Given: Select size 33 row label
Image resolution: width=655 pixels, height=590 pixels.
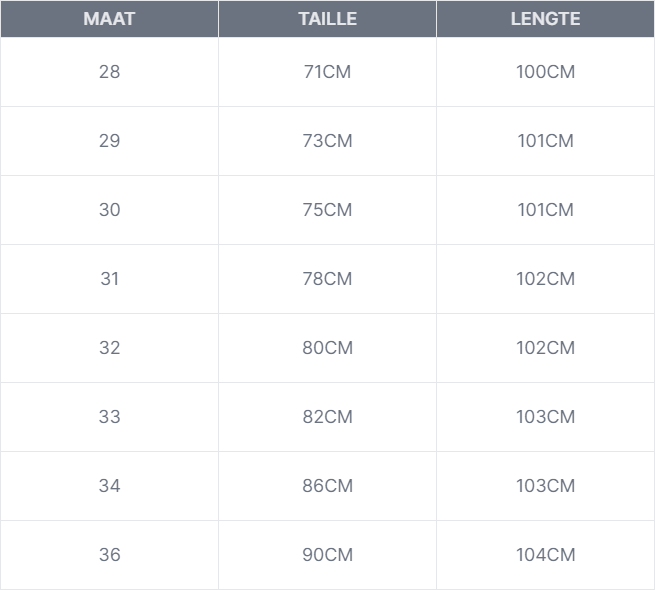Looking at the screenshot, I should coord(109,417).
